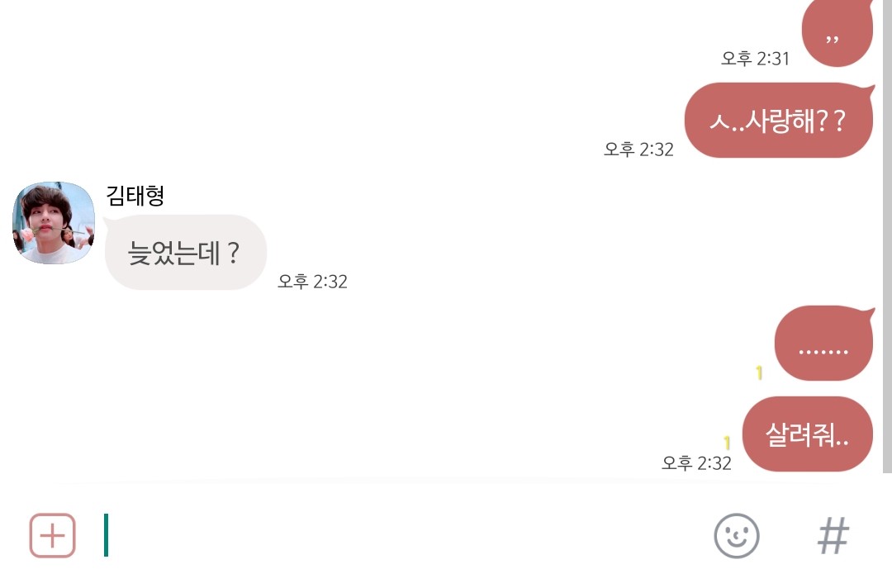Viewport: 892px width, 588px height.
Task: Click the 오후 2:31 timestamp
Action: pyautogui.click(x=756, y=59)
